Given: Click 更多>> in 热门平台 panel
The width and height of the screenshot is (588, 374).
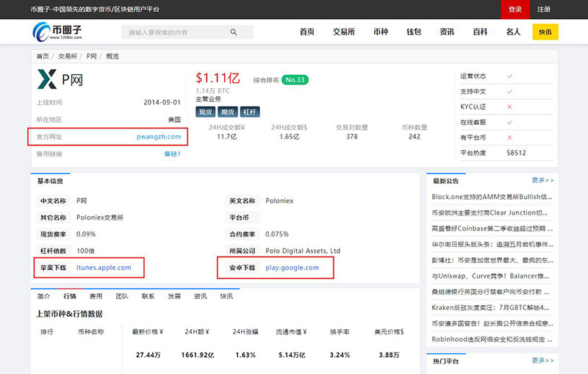Looking at the screenshot, I should tap(542, 361).
